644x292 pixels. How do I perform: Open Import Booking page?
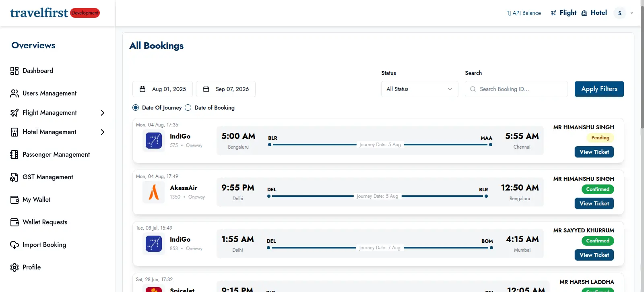point(44,245)
